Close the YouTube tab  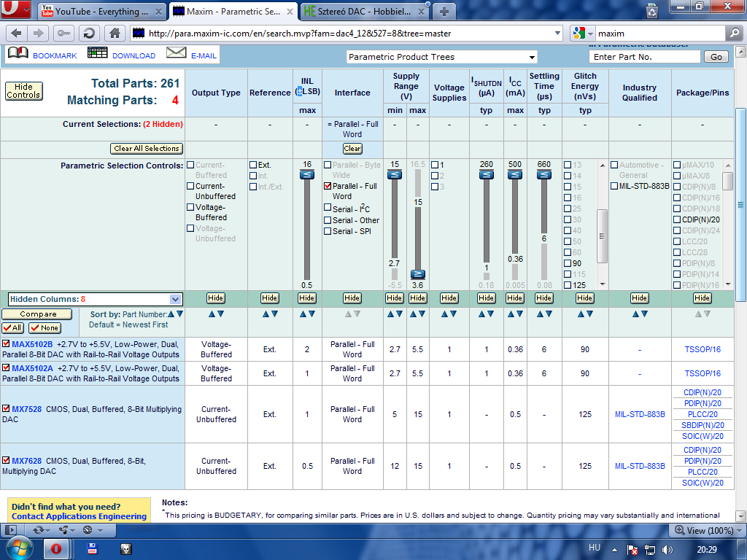(x=158, y=12)
